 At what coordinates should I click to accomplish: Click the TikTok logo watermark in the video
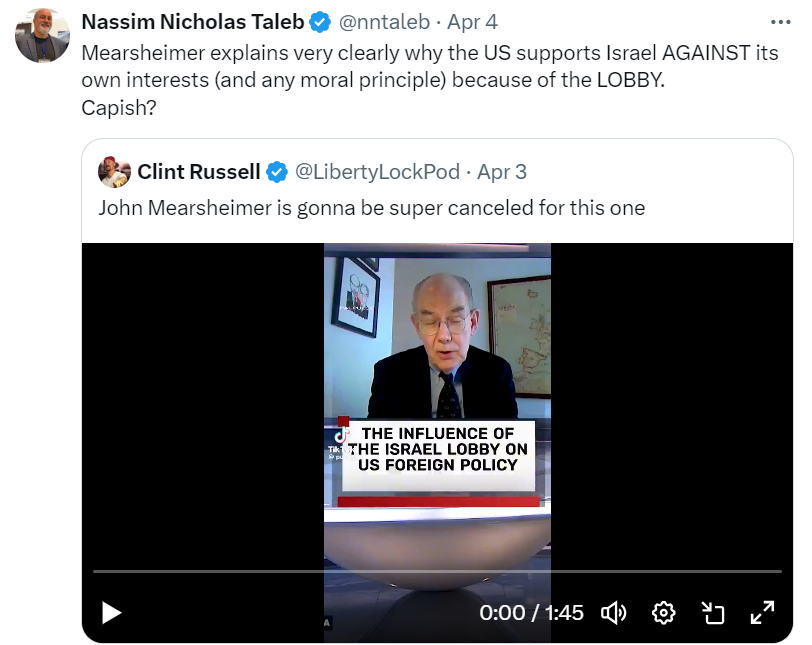point(339,437)
